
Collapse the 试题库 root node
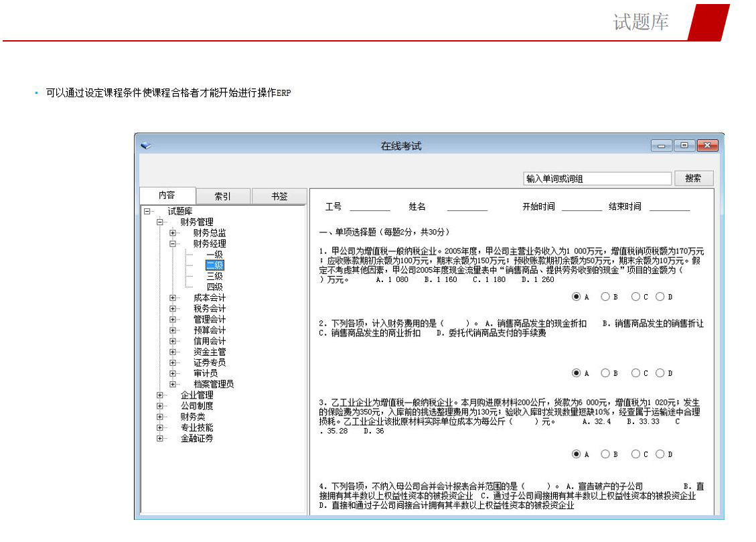(147, 211)
